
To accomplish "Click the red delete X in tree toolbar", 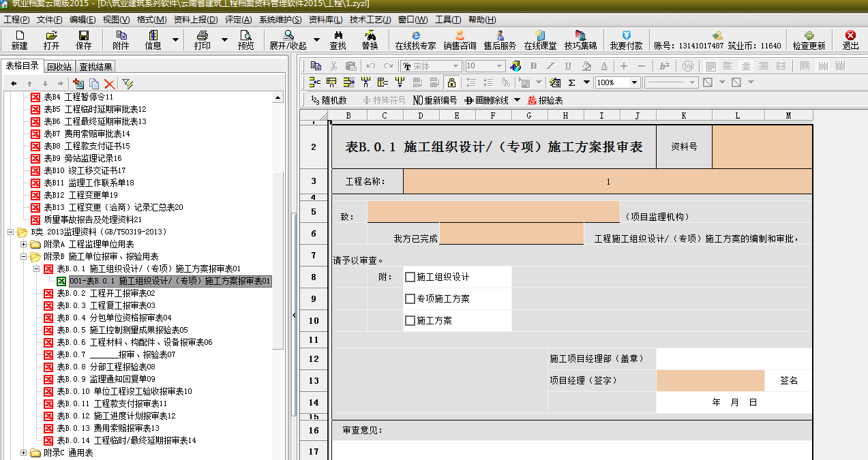I will coord(109,83).
